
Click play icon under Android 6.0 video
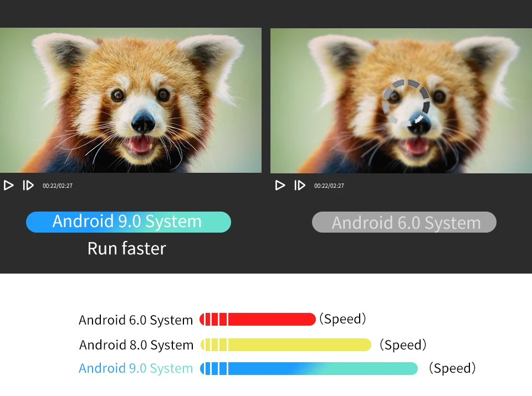280,186
